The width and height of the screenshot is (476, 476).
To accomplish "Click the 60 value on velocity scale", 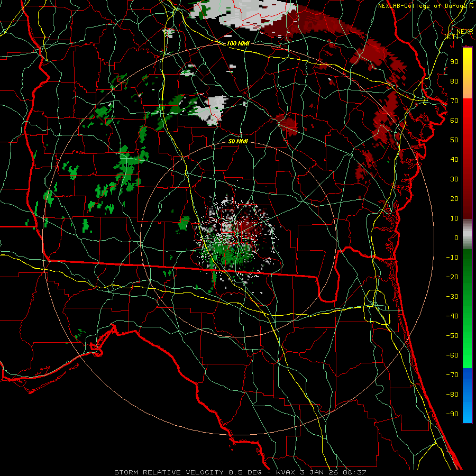I will tap(454, 120).
